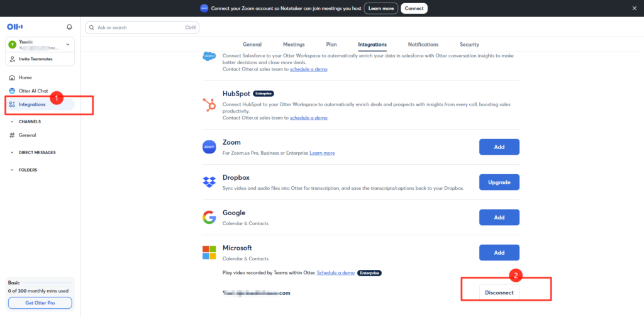Switch to the Notifications tab
This screenshot has height=317, width=644.
[423, 45]
